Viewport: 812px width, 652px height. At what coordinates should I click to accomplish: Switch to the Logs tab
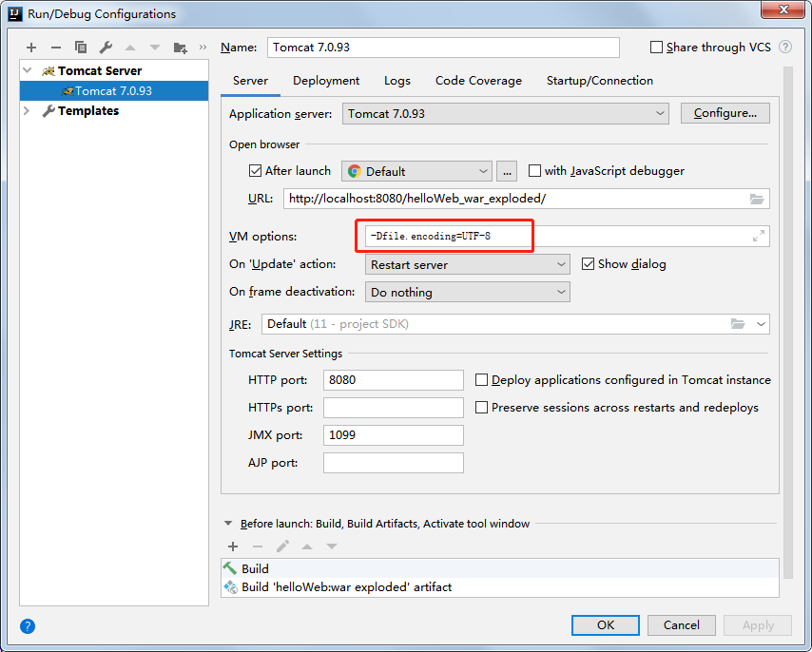coord(397,81)
